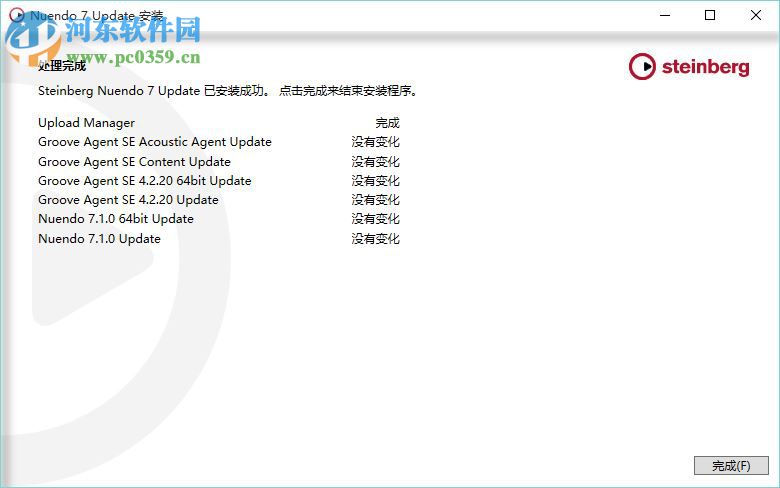Maximize the installer window
The width and height of the screenshot is (780, 488).
pos(710,15)
